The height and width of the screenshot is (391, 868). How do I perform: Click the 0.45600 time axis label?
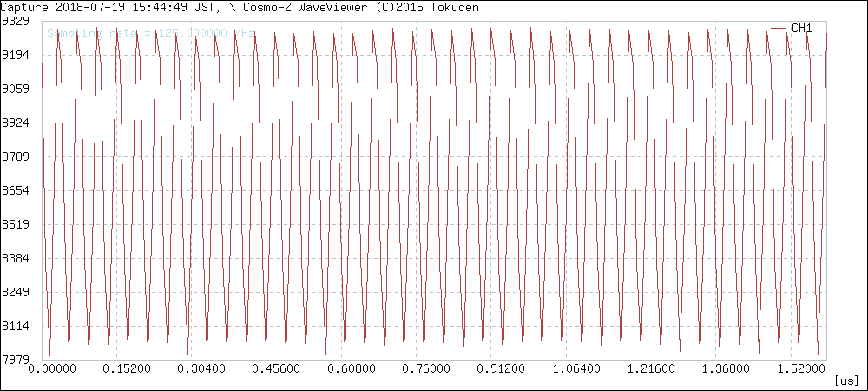(276, 369)
